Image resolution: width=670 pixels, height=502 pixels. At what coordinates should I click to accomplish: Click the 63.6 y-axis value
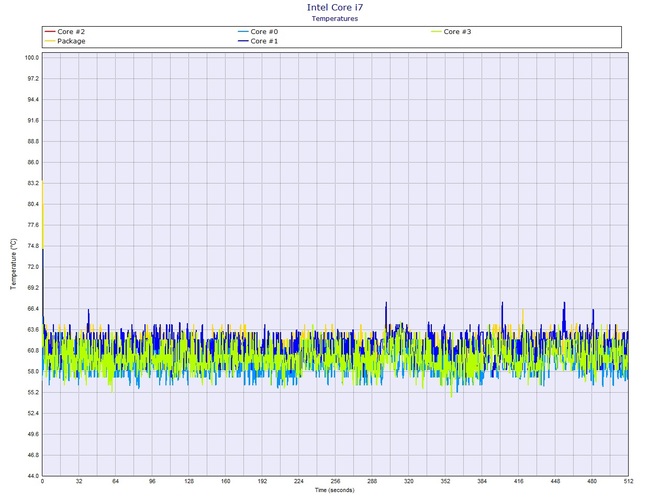click(33, 330)
